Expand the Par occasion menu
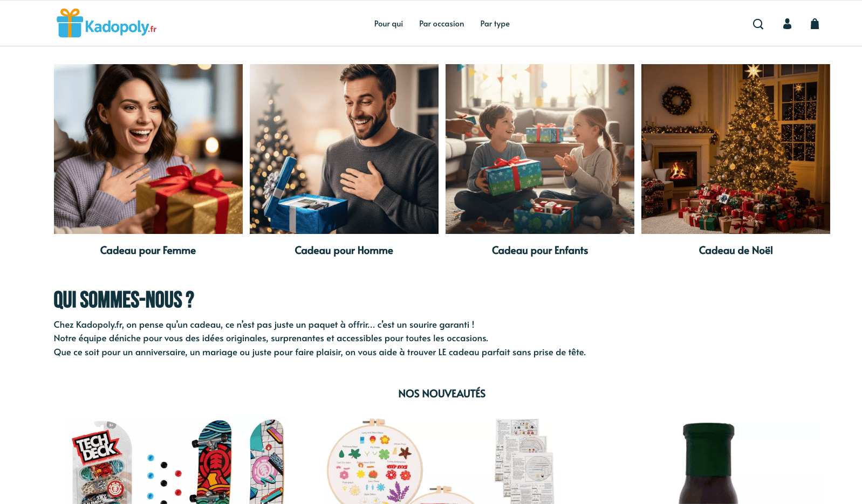Screen dimensions: 862x504 [x=441, y=24]
